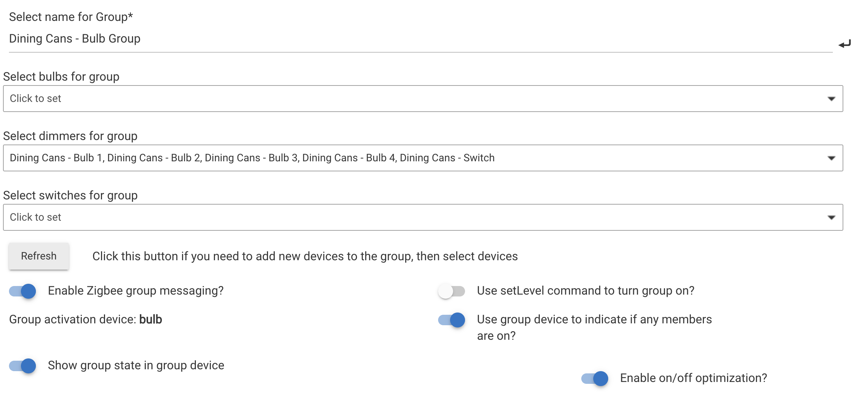This screenshot has width=868, height=404.
Task: Click the 'Select dimmers for group' label
Action: tap(70, 136)
